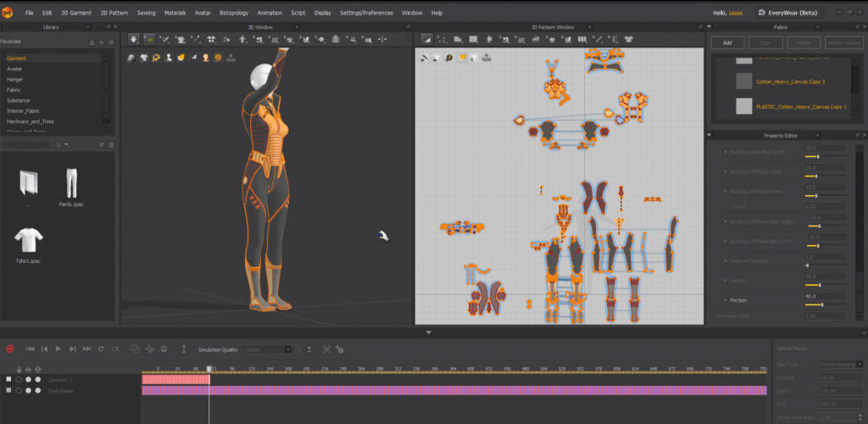Click the Add button in Fabric panel

(727, 42)
